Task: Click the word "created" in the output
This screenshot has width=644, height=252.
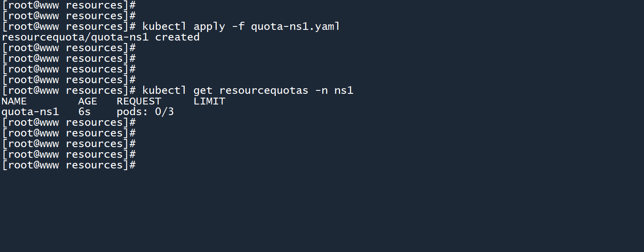Action: pyautogui.click(x=178, y=37)
